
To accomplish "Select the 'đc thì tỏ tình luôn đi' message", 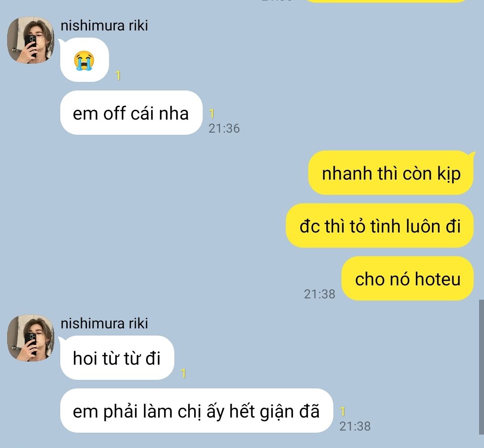I will [380, 225].
